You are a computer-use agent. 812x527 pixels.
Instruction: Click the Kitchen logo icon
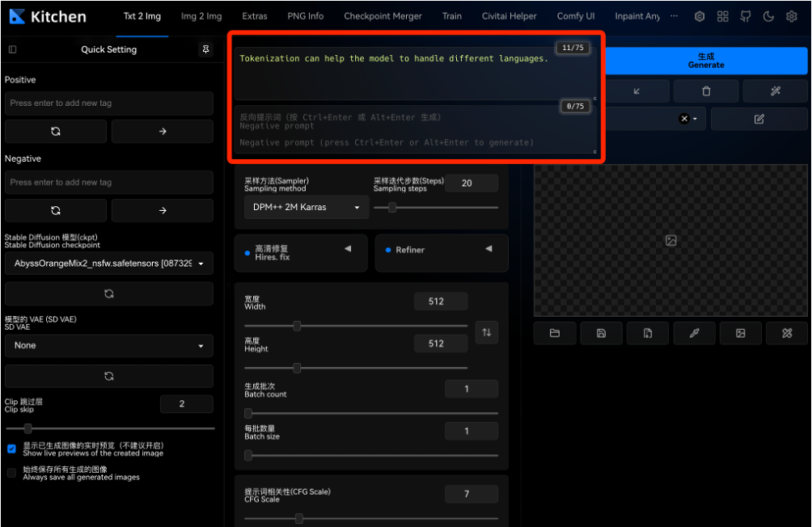(x=16, y=16)
